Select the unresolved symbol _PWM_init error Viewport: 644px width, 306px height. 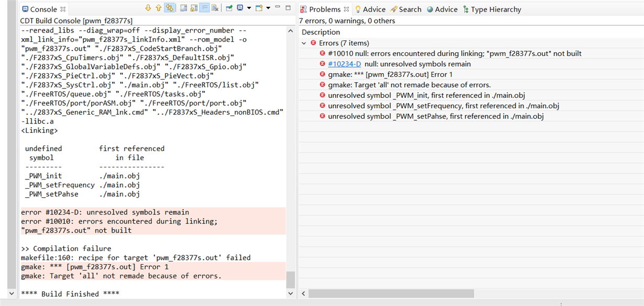coord(426,95)
